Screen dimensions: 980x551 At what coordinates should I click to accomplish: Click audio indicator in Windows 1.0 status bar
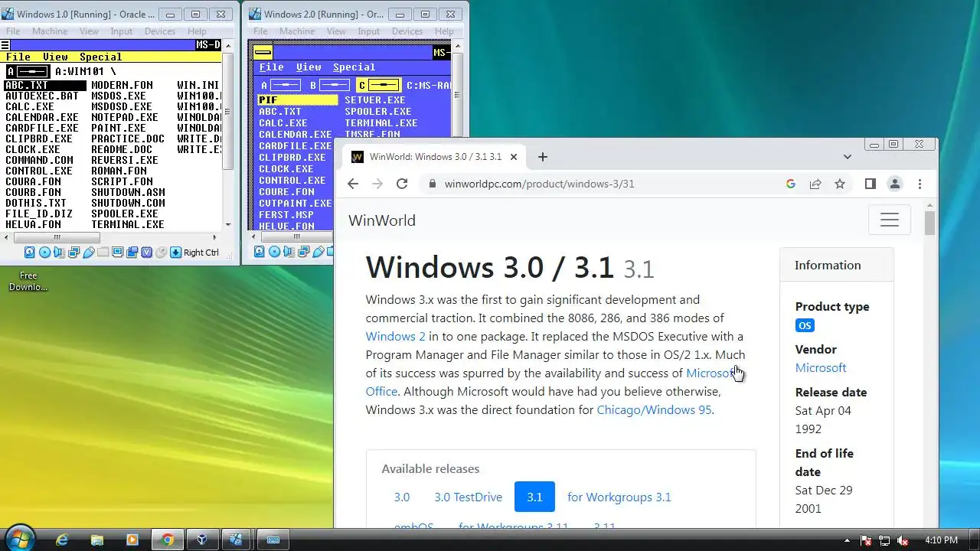pyautogui.click(x=59, y=253)
